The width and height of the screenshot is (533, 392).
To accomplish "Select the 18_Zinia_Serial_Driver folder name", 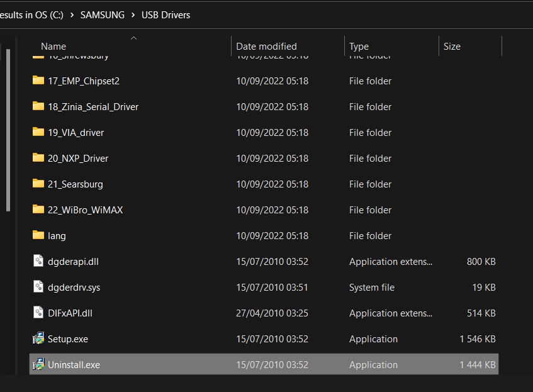I will (93, 107).
